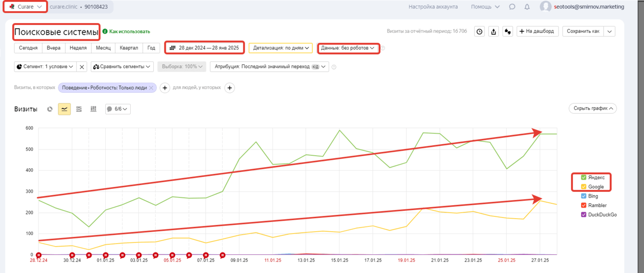This screenshot has width=644, height=273.
Task: Select the Неделя period tab
Action: click(78, 48)
